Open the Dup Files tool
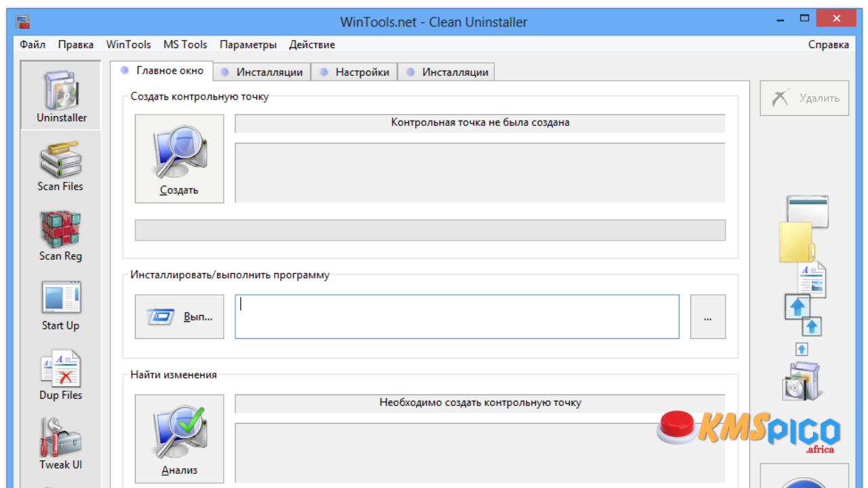The height and width of the screenshot is (488, 868). pyautogui.click(x=60, y=375)
